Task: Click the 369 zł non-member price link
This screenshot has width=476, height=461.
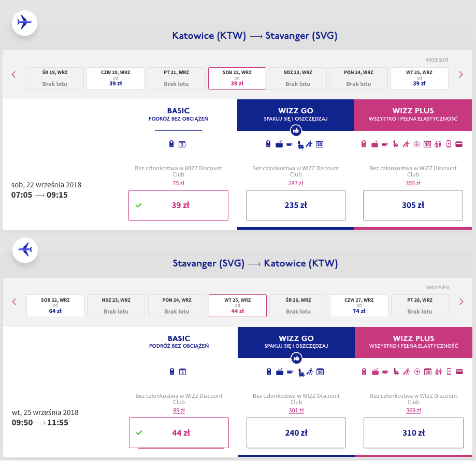Action: (x=413, y=410)
